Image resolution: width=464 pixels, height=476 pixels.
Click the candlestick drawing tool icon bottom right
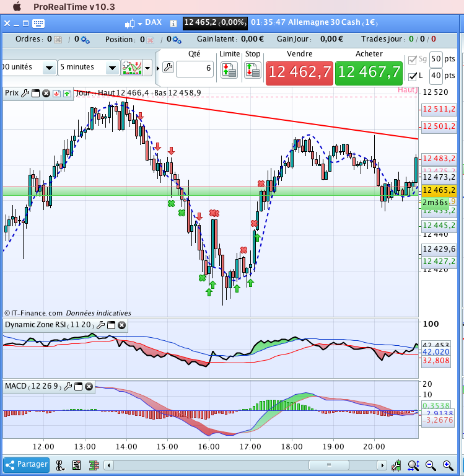click(x=396, y=465)
